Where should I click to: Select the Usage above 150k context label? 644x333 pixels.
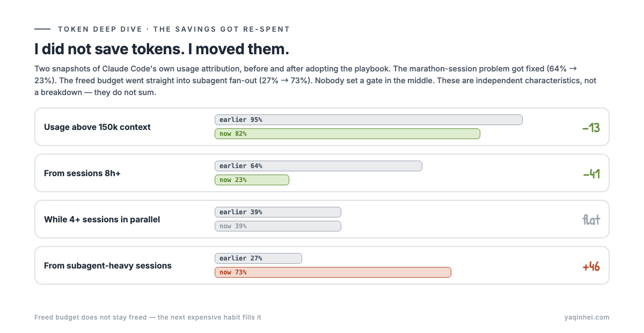[x=97, y=127]
